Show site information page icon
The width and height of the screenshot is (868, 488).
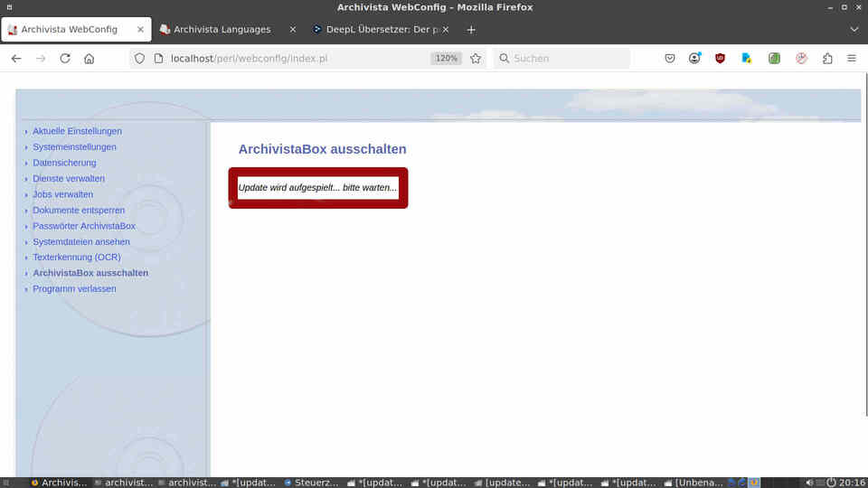tap(159, 58)
